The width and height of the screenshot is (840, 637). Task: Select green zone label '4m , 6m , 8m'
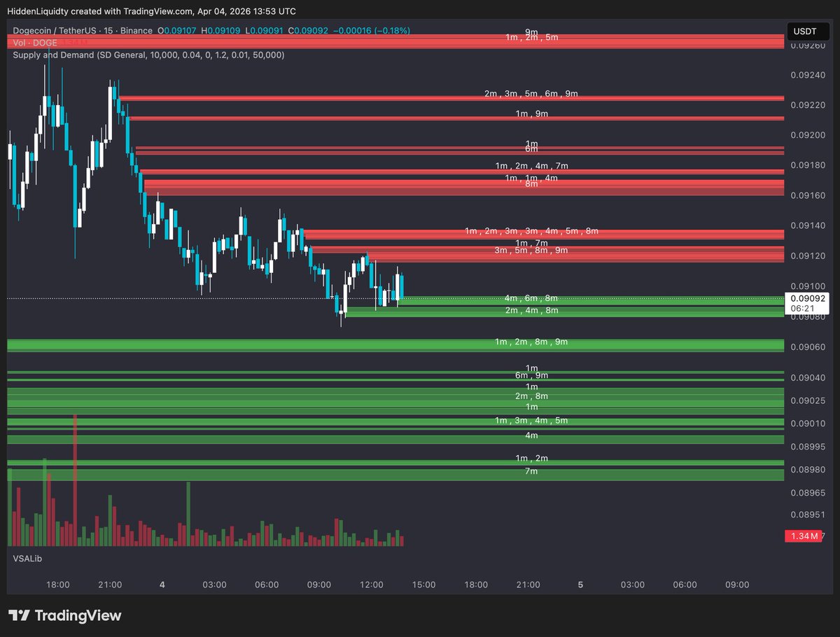(531, 298)
